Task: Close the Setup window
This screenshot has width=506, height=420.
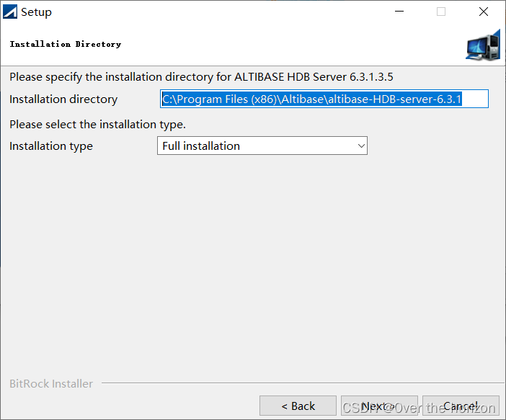Action: (484, 12)
